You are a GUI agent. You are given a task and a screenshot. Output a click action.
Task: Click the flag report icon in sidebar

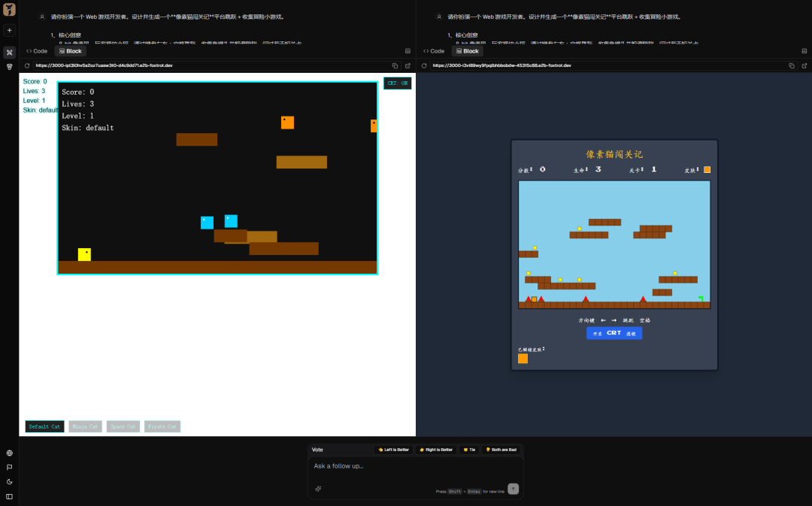click(9, 467)
